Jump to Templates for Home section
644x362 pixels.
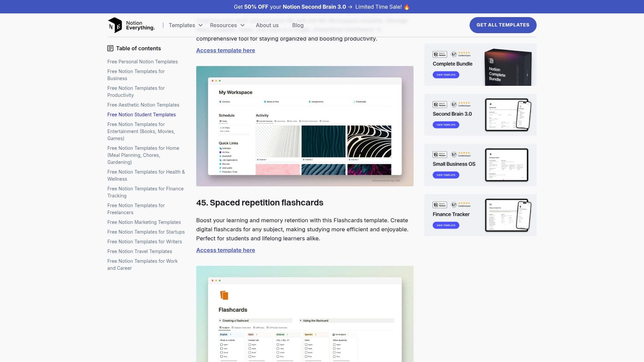pos(143,155)
